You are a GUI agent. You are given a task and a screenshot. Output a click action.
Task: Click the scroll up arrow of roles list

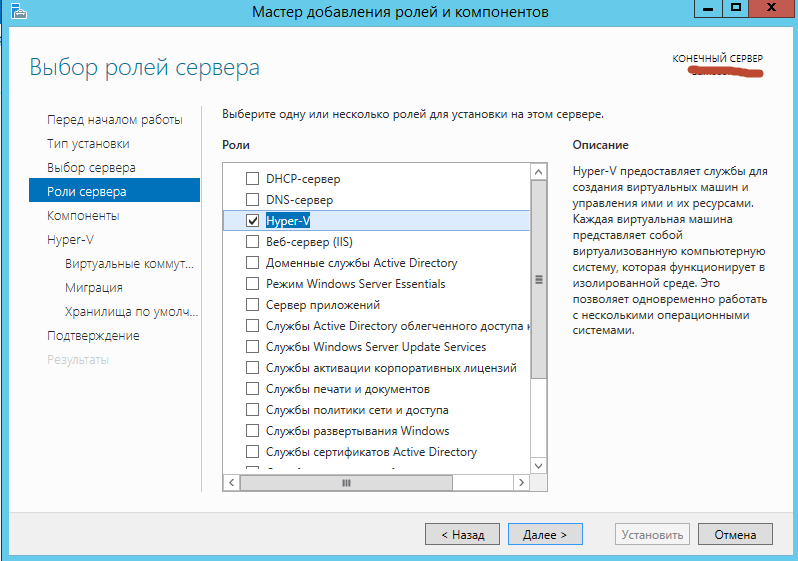(x=538, y=172)
